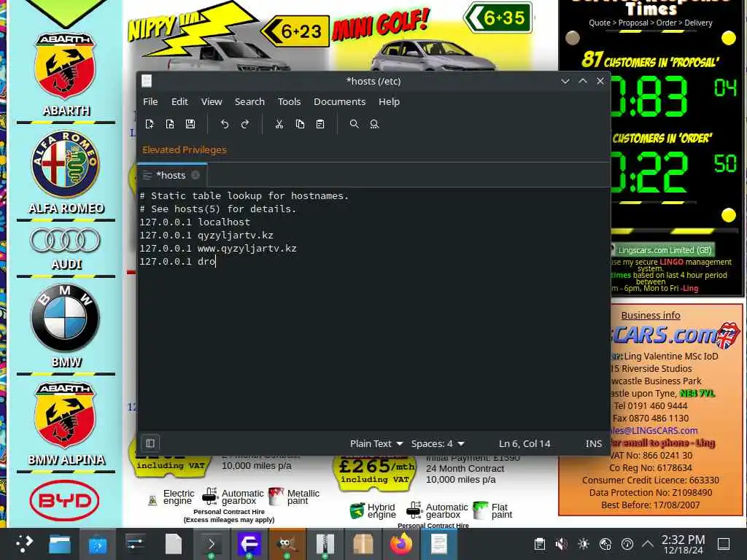Screen dimensions: 747x560
Task: Click the '# Static table lookup for hostnames.' comment
Action: click(244, 195)
